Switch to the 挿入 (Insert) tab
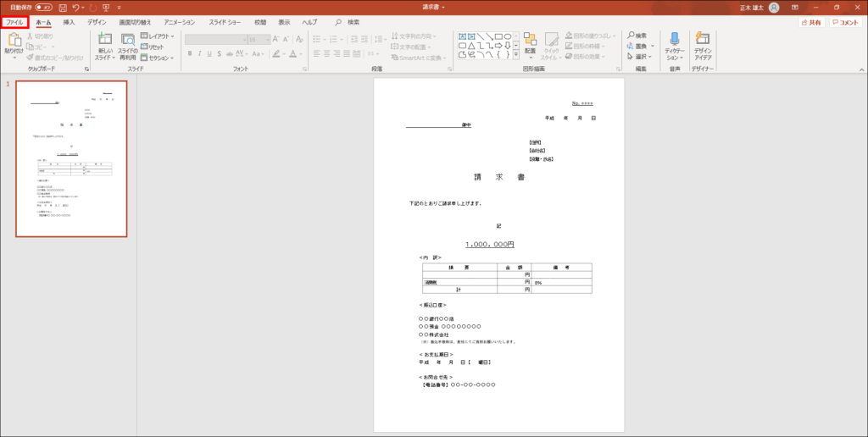The width and height of the screenshot is (868, 437). tap(69, 23)
